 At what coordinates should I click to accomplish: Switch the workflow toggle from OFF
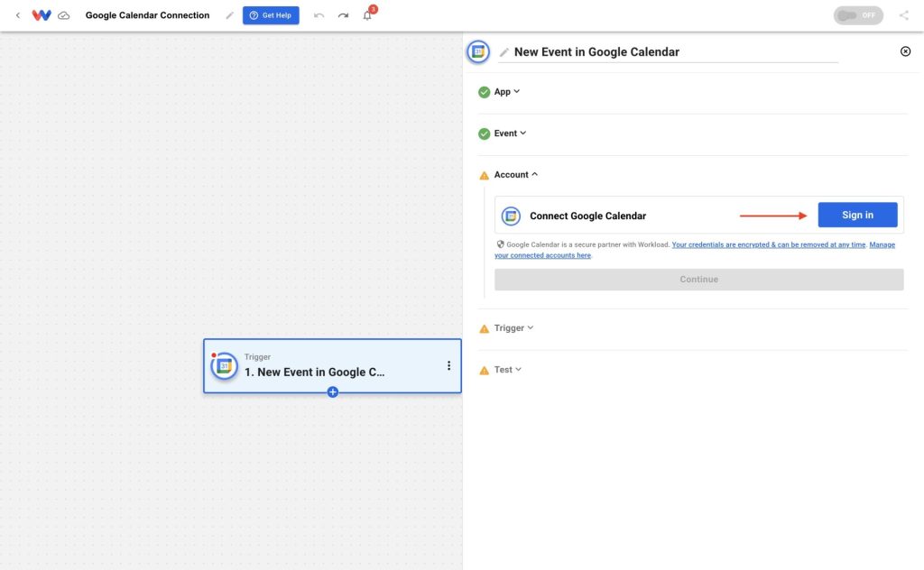[858, 15]
